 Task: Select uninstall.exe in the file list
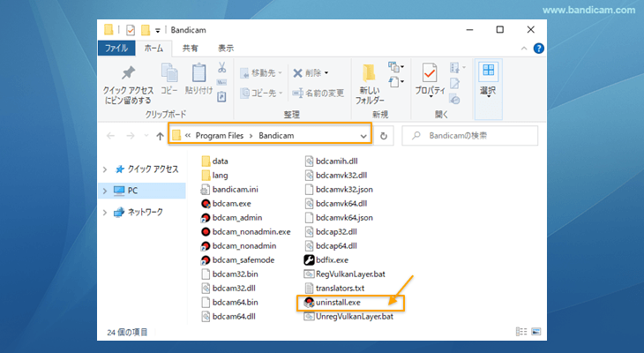tap(333, 303)
